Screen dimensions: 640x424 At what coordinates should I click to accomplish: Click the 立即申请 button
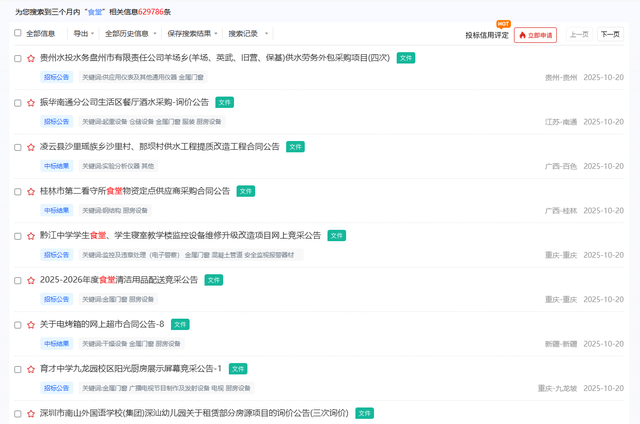[535, 35]
